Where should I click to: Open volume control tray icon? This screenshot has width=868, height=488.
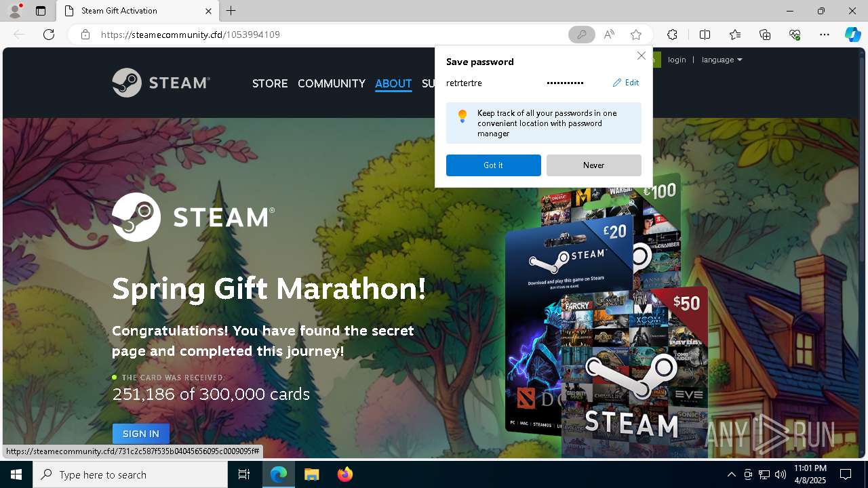pyautogui.click(x=781, y=474)
